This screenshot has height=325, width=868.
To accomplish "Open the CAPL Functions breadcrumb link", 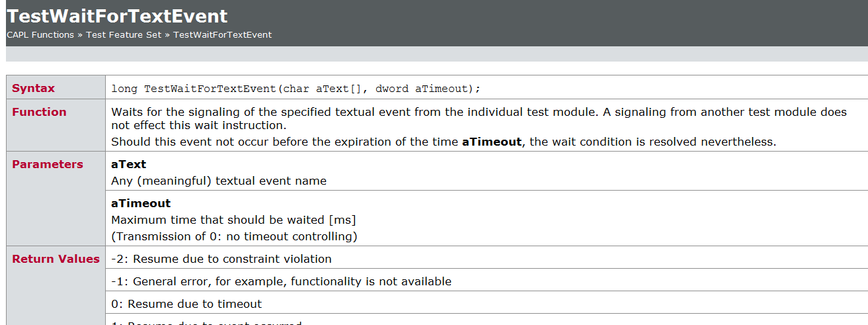I will coord(40,34).
